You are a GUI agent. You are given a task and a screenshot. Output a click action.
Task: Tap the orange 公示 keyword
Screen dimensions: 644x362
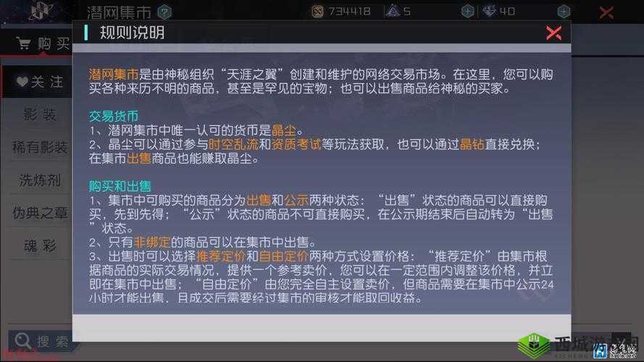[x=296, y=201]
